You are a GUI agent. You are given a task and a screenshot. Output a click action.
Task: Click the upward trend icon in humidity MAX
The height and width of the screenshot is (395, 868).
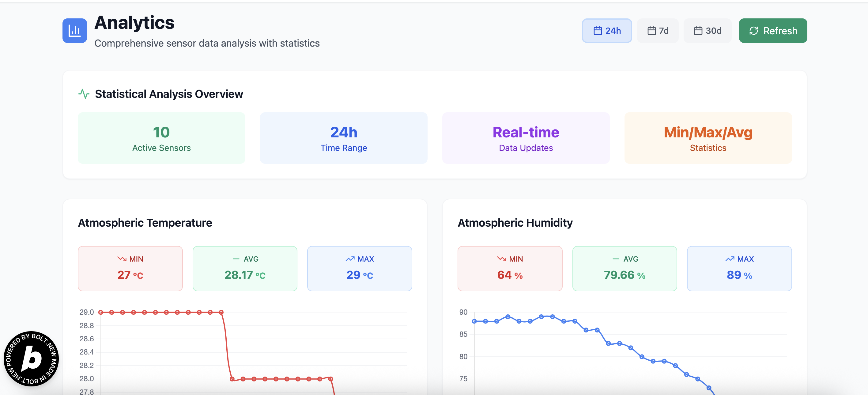pos(730,259)
